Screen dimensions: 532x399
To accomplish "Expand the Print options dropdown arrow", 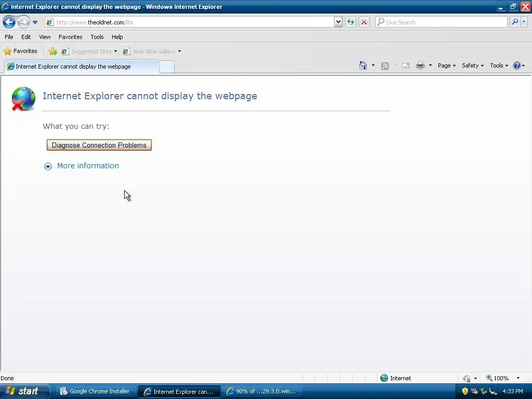I will coord(430,65).
